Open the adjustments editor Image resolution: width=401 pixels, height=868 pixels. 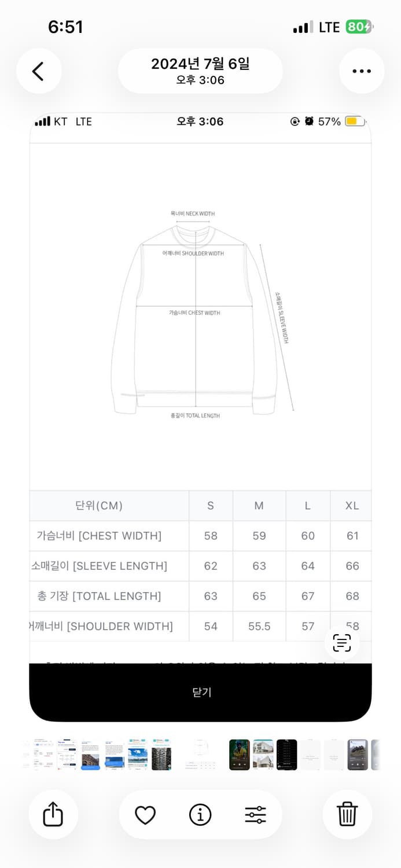[x=255, y=814]
